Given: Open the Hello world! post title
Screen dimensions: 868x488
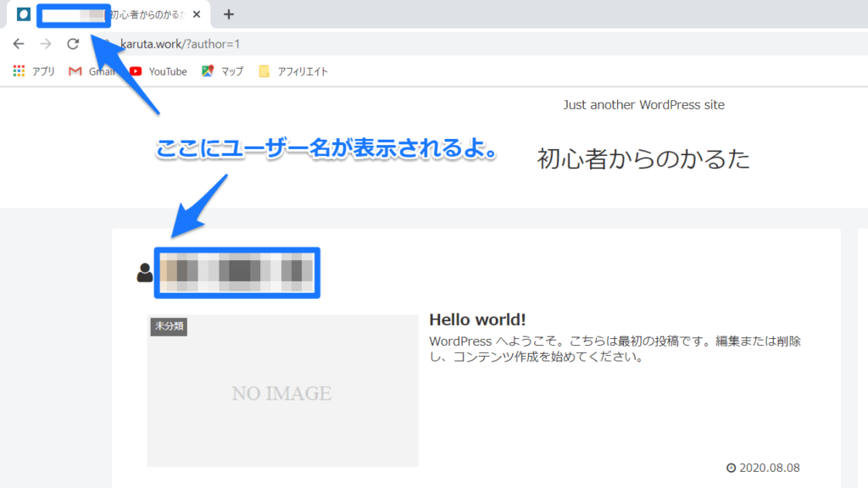Looking at the screenshot, I should click(477, 319).
